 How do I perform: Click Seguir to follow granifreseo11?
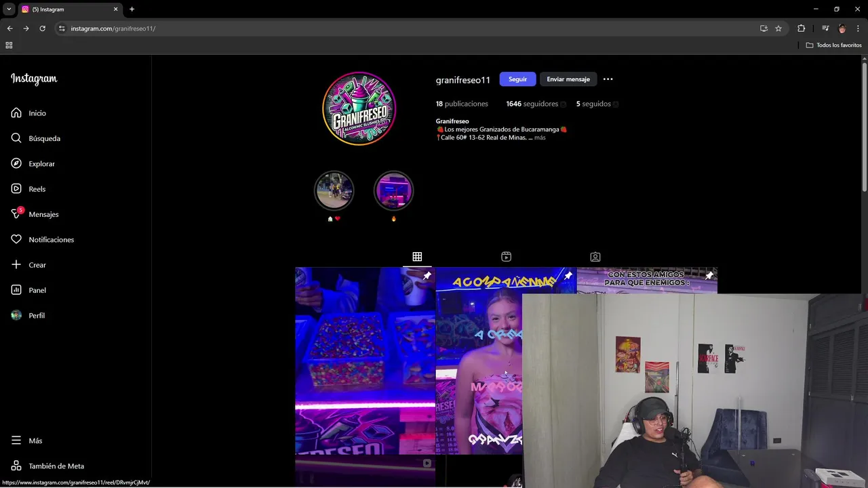517,79
